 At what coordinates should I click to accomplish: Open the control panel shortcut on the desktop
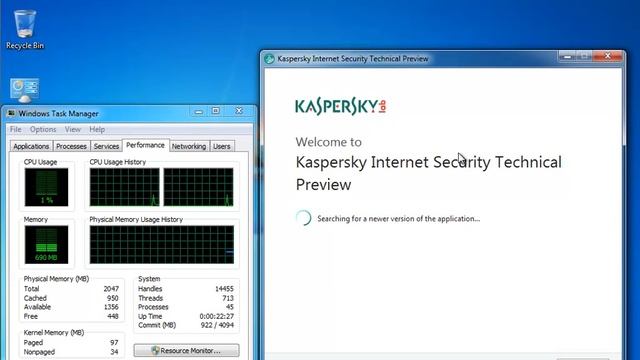[x=24, y=90]
